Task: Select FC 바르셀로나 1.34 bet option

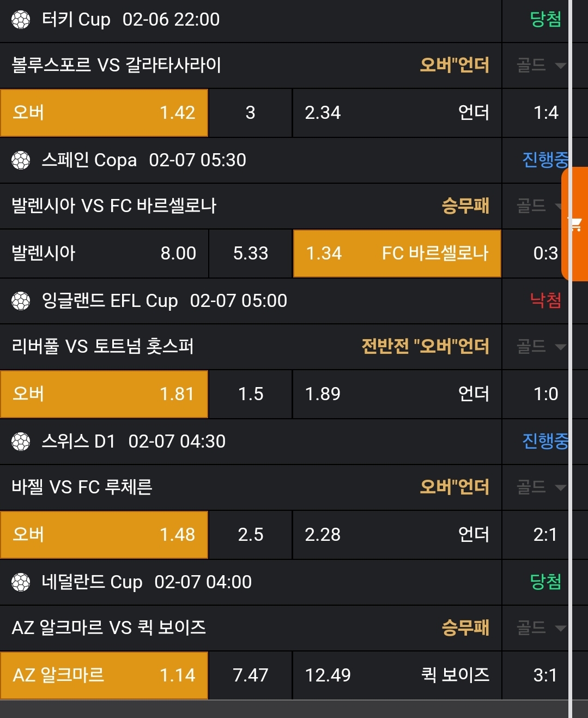Action: coord(397,254)
